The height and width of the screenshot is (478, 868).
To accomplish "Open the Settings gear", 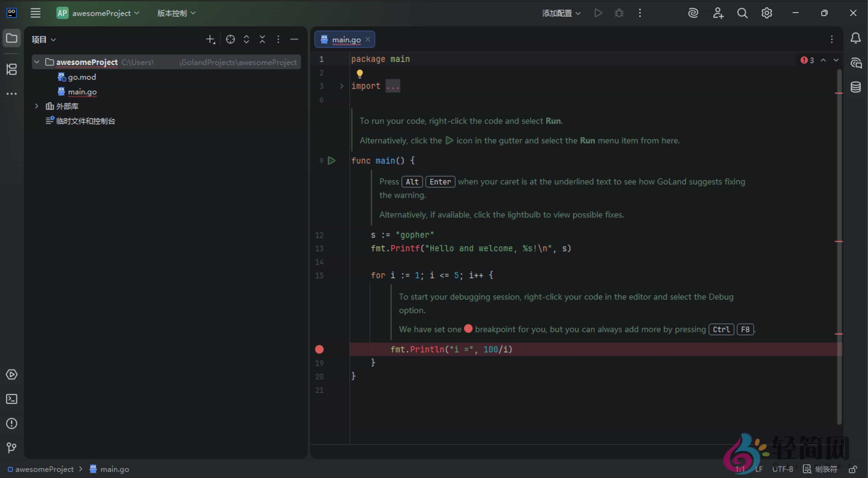I will (767, 13).
